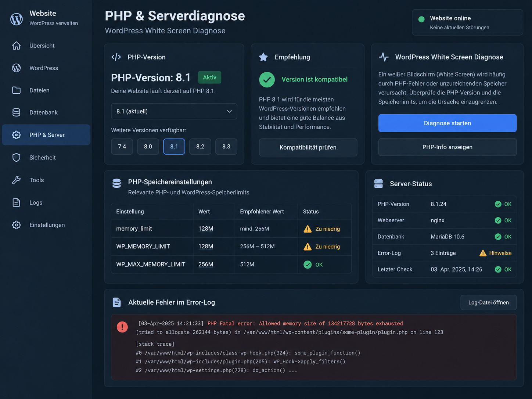Select PHP version 8.3 chip
Screen dimensions: 532x399
point(226,147)
